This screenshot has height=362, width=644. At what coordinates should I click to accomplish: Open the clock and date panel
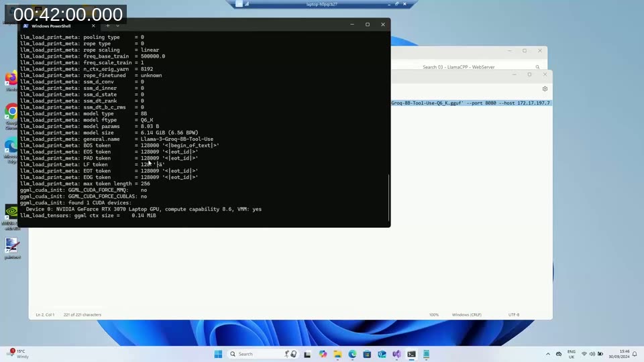pyautogui.click(x=619, y=354)
